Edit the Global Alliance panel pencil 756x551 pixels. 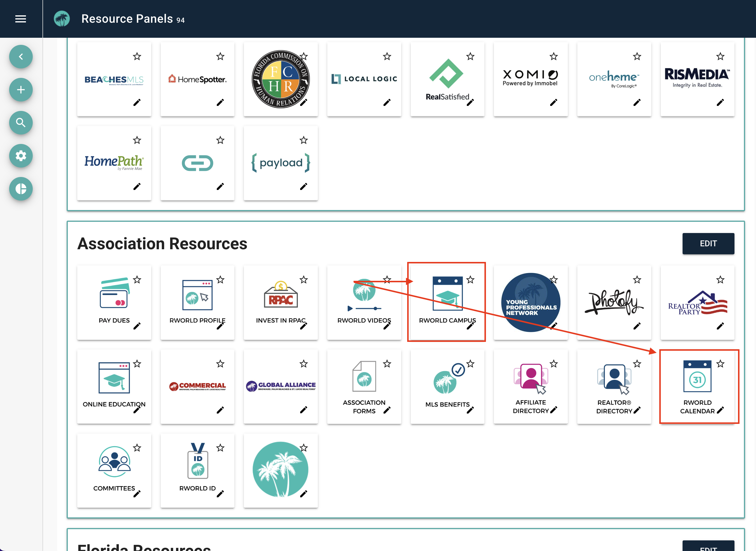[x=304, y=410]
